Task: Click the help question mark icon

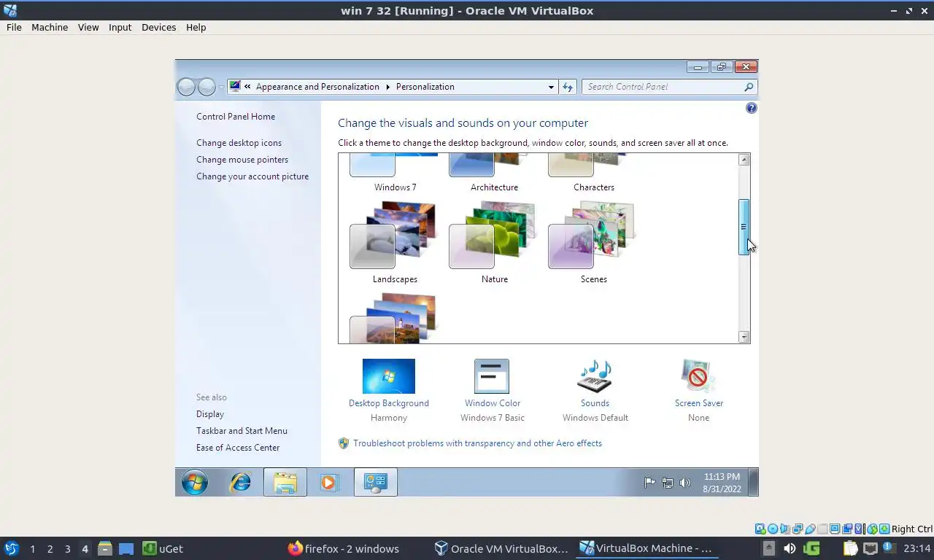Action: (752, 108)
